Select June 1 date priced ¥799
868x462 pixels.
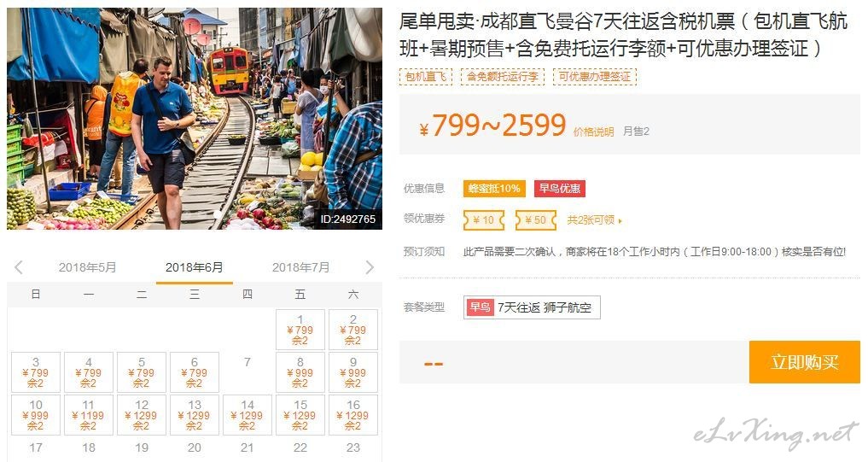tap(300, 330)
